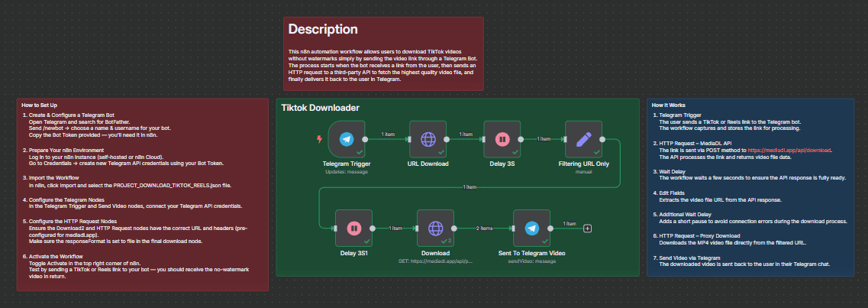Click the 'manual' subtitle under Filtering node
Image resolution: width=868 pixels, height=308 pixels.
click(583, 172)
